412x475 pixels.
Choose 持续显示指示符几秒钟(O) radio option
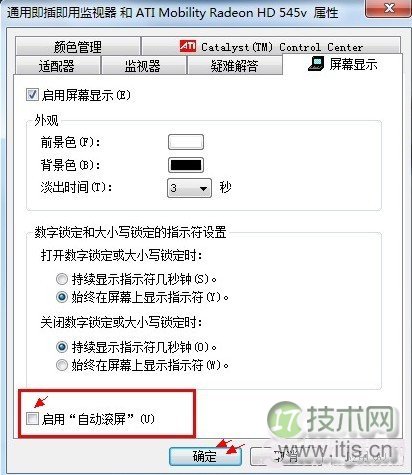(x=62, y=347)
